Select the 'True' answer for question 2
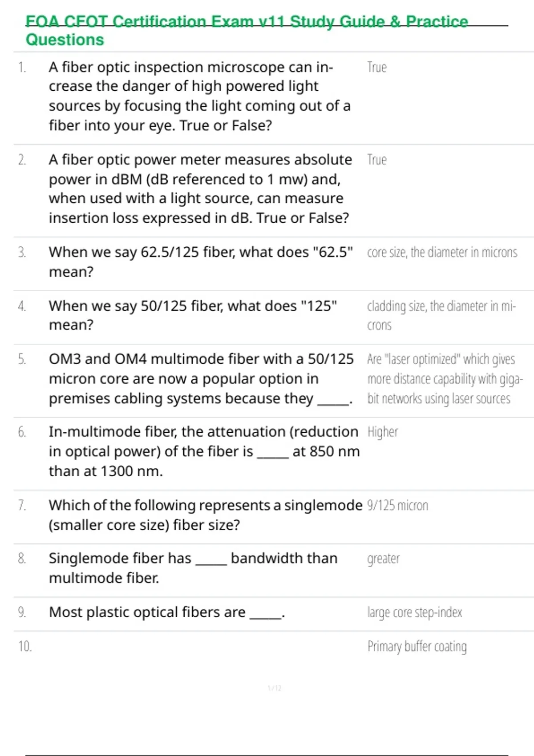 [x=377, y=160]
